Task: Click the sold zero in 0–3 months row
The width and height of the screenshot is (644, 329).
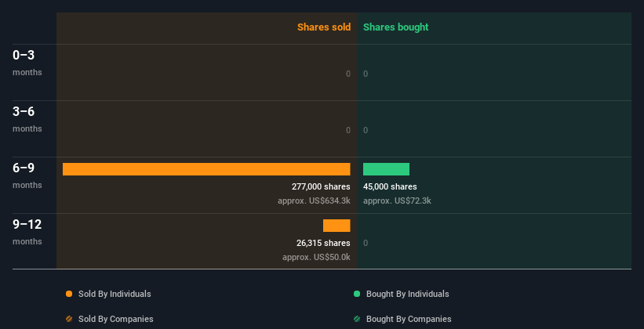Action: click(x=348, y=74)
